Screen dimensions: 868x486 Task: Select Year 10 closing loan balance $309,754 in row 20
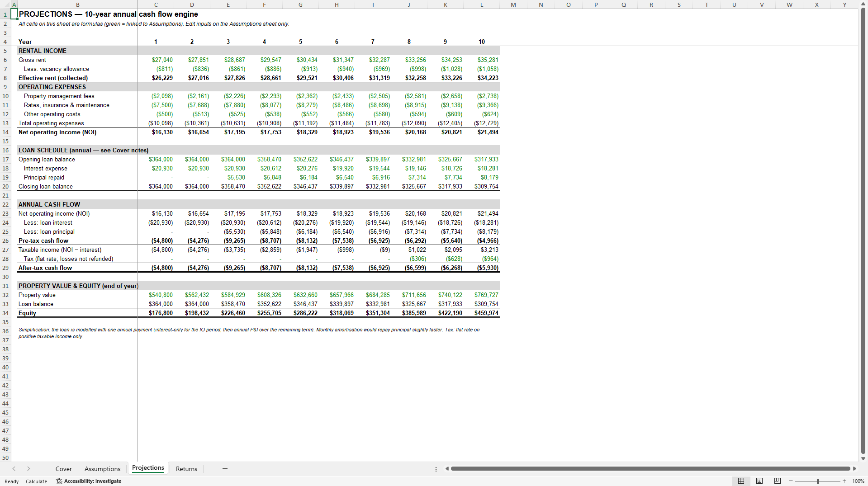482,186
